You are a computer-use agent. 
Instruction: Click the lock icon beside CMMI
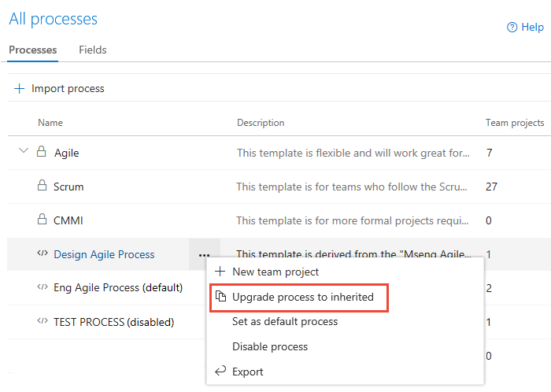[42, 220]
